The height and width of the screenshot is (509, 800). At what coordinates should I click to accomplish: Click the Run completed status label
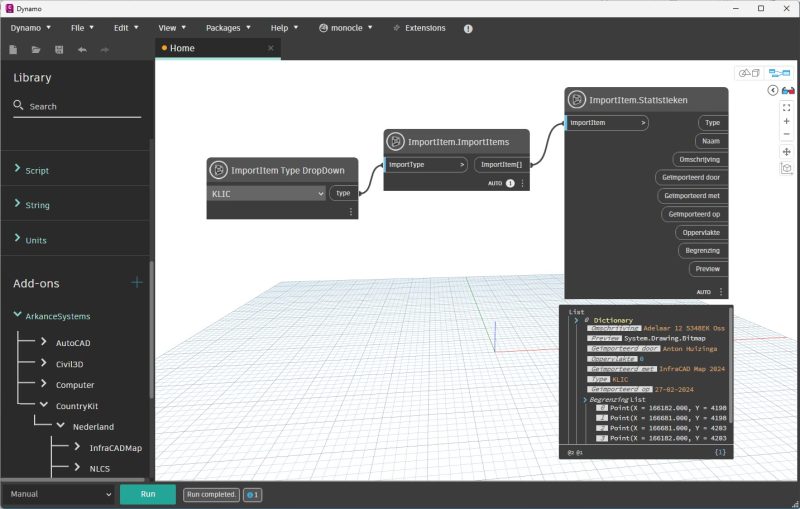point(211,495)
